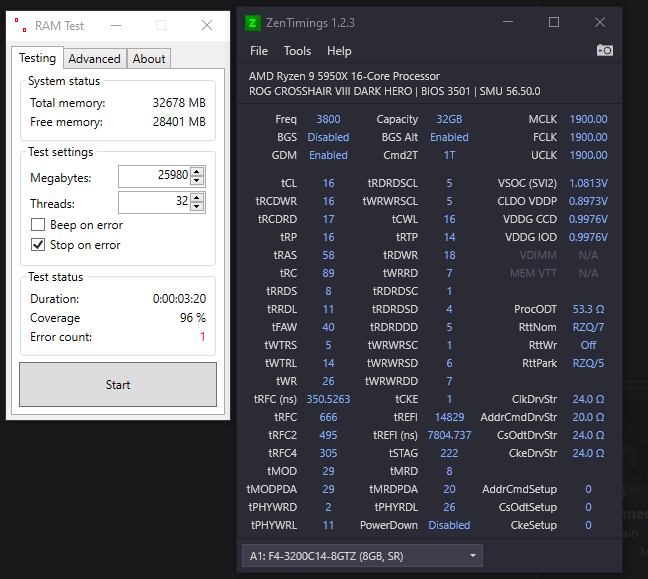648x579 pixels.
Task: Expand the A1 memory module dropdown
Action: [x=362, y=556]
